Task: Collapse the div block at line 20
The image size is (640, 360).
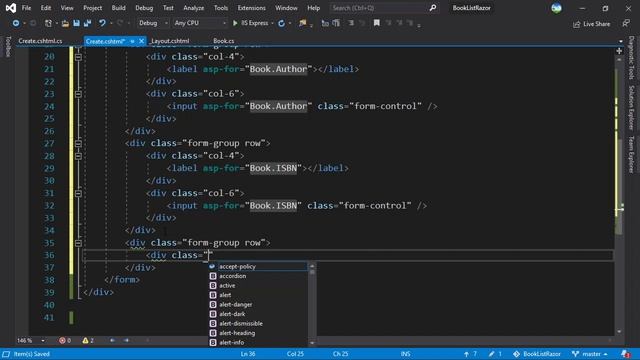Action: pyautogui.click(x=78, y=57)
